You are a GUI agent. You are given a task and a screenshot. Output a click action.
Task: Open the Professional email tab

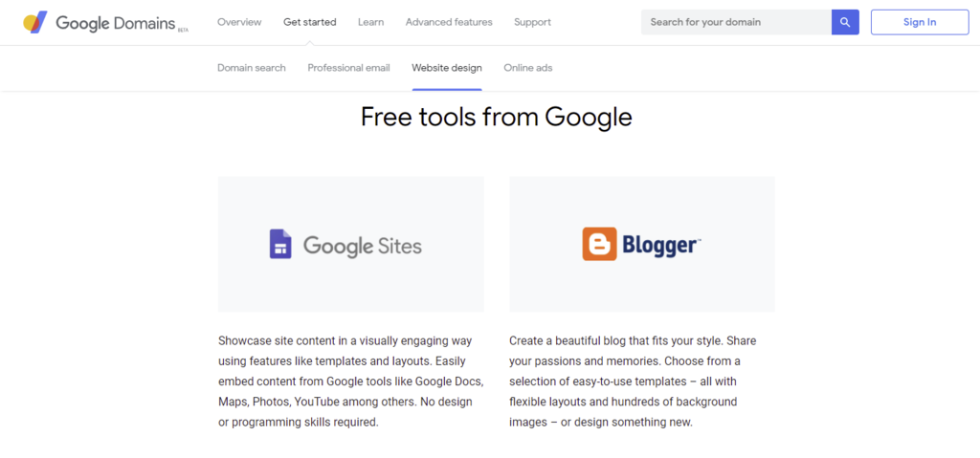point(348,68)
